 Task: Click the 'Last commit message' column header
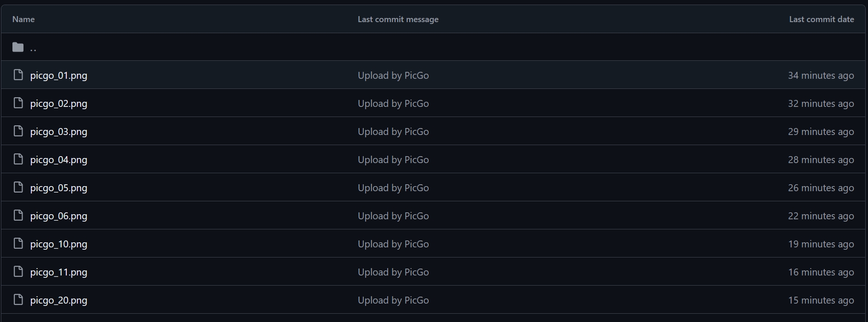[398, 19]
